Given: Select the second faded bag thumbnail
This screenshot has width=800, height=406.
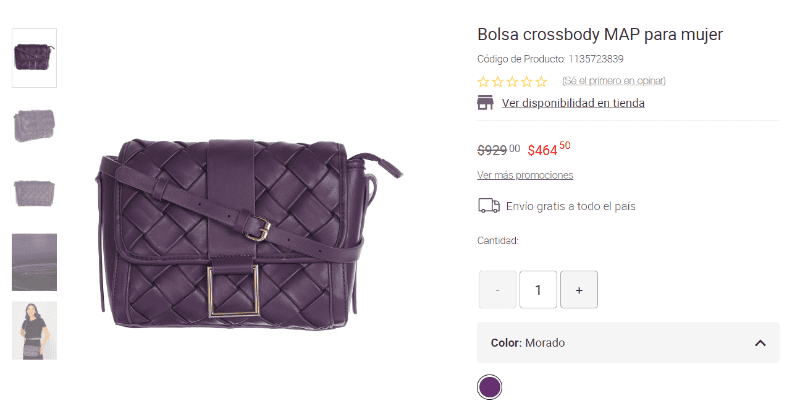Looking at the screenshot, I should coord(34,125).
